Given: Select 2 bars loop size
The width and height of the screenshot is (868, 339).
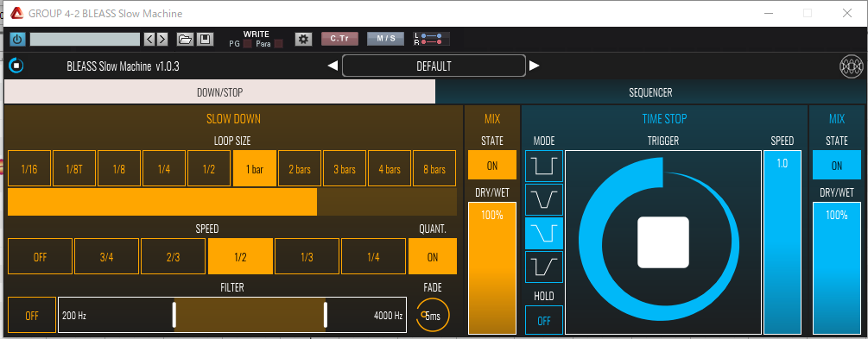Looking at the screenshot, I should [300, 169].
